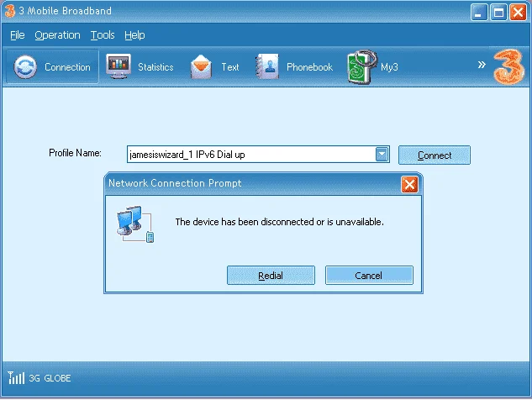Expand toolbar overflow double-chevron
Image resolution: width=532 pixels, height=400 pixels.
[482, 65]
